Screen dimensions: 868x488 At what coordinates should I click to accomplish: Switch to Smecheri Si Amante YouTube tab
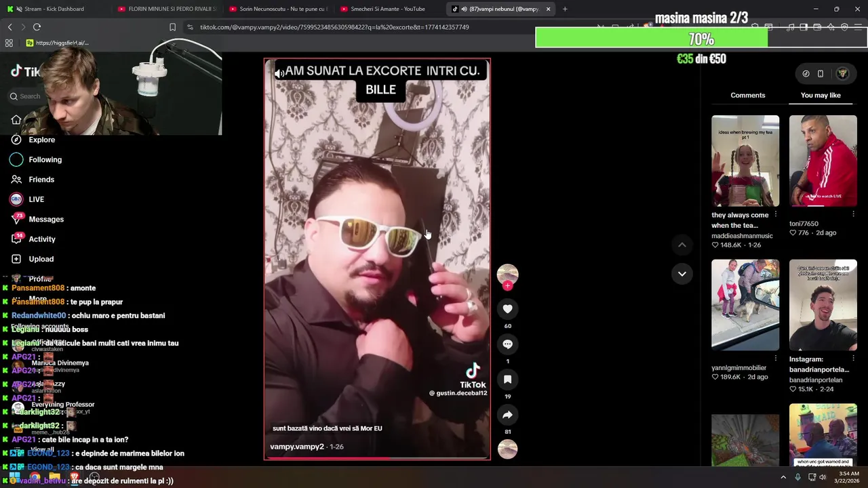point(390,9)
